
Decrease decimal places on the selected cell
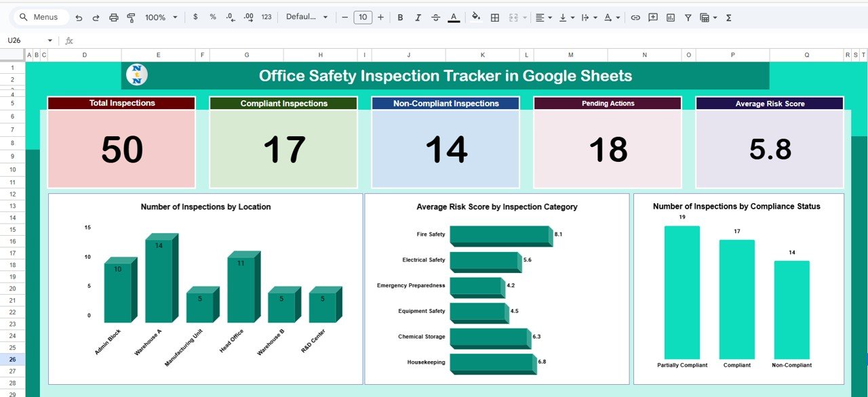(x=231, y=17)
